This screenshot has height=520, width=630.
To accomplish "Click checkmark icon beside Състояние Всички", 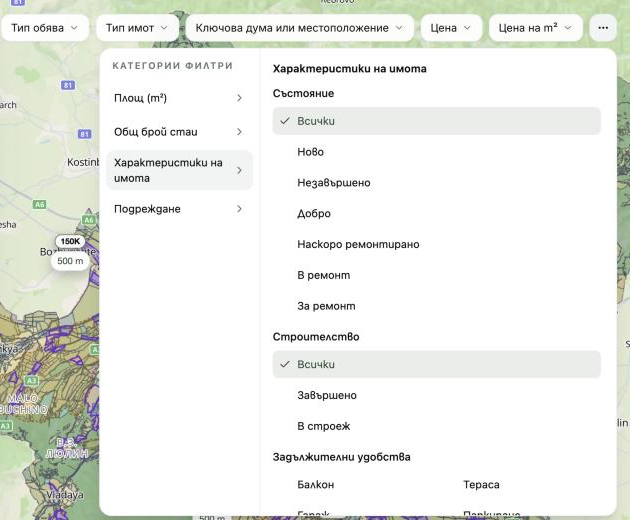I will tap(285, 121).
